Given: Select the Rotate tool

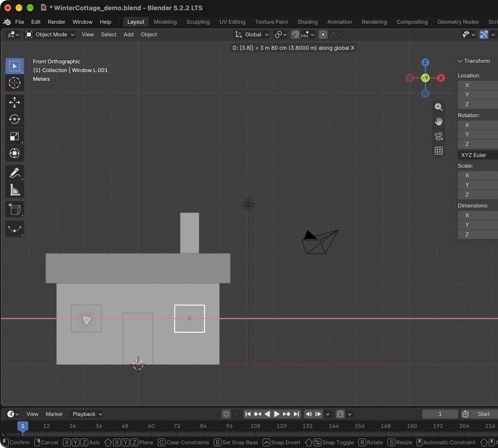Looking at the screenshot, I should pyautogui.click(x=15, y=119).
